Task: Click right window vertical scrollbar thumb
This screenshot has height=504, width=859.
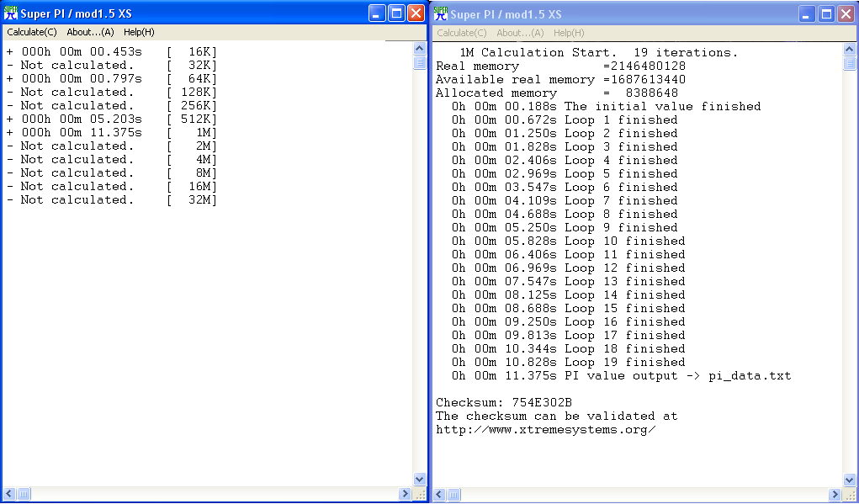Action: 849,64
